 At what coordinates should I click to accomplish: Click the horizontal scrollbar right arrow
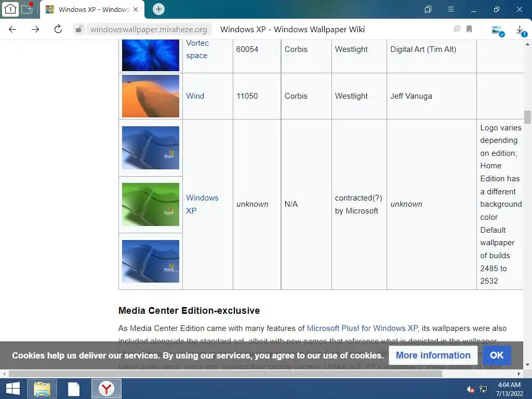click(x=519, y=374)
